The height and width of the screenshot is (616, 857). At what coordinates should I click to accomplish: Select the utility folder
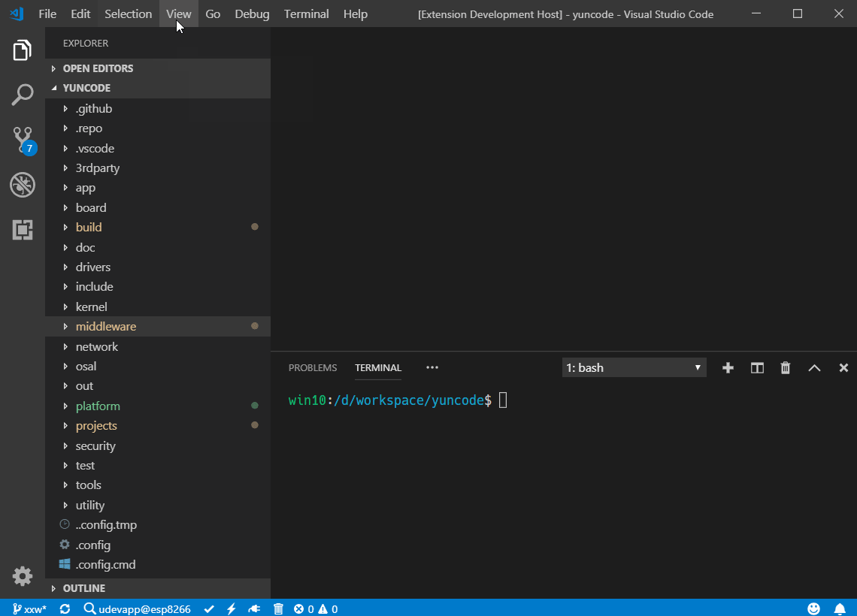(x=157, y=505)
